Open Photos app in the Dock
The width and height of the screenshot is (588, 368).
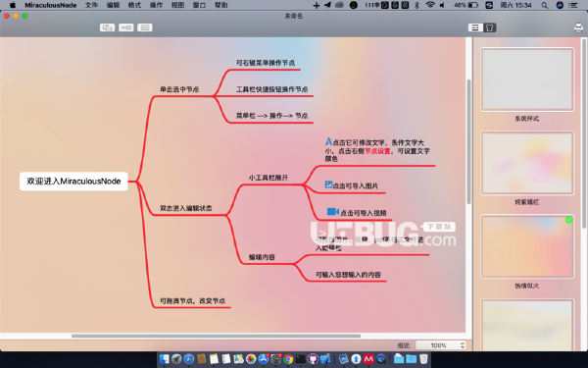(x=251, y=359)
